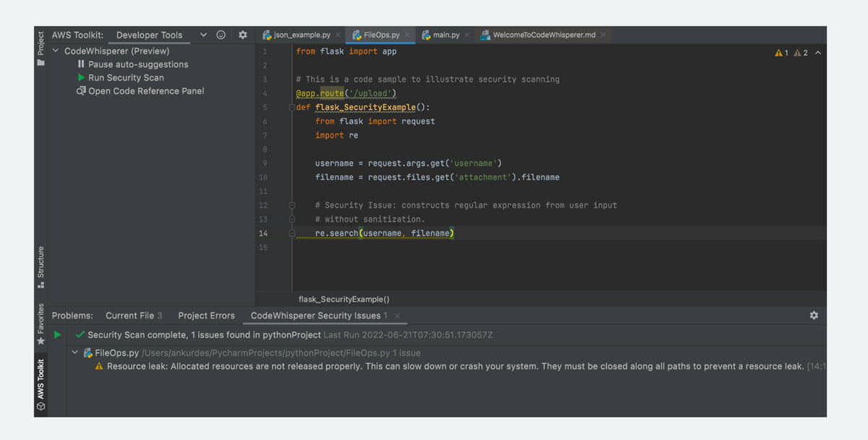The width and height of the screenshot is (868, 440).
Task: Collapse the CodeWhisperer (Preview) node
Action: (x=56, y=51)
